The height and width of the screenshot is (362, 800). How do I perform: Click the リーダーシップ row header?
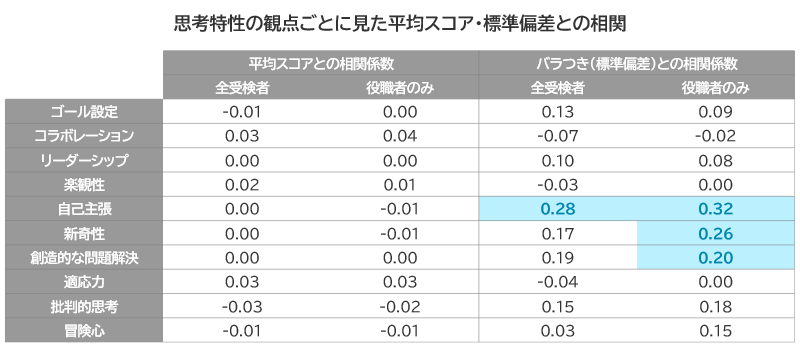84,160
